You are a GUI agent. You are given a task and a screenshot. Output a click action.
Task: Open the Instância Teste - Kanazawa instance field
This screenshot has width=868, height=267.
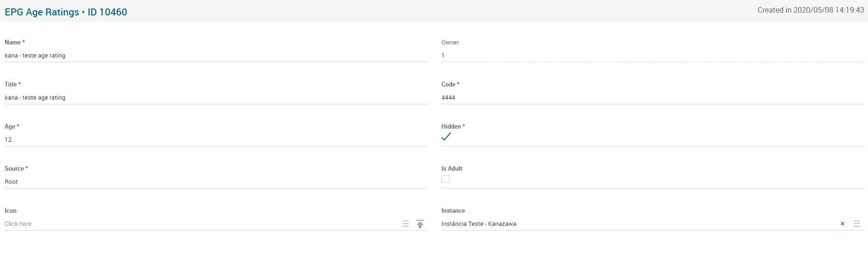point(479,224)
